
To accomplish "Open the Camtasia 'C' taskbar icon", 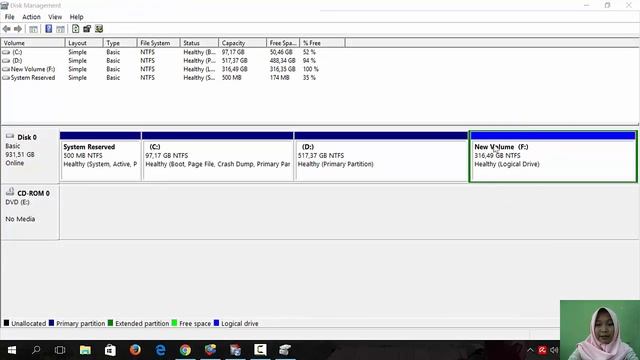I will coord(260,350).
